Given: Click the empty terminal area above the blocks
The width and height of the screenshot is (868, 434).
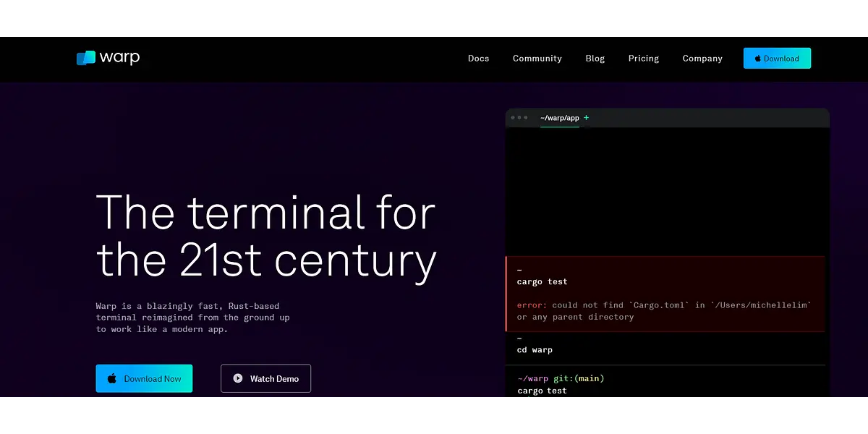Looking at the screenshot, I should pos(665,192).
